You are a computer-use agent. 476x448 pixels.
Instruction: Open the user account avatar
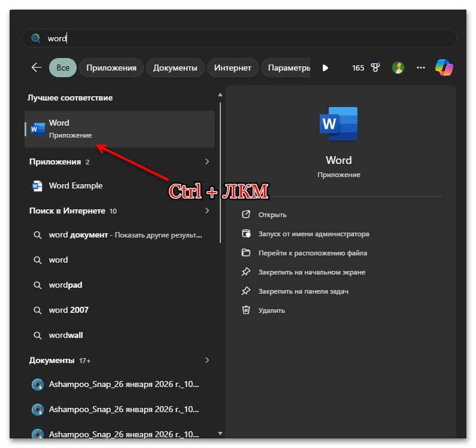point(398,68)
